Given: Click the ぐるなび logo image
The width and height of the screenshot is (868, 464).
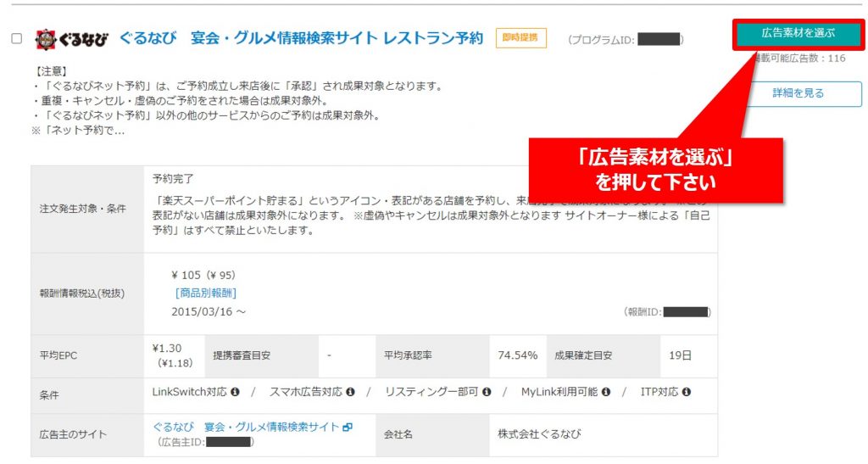Looking at the screenshot, I should (x=71, y=39).
